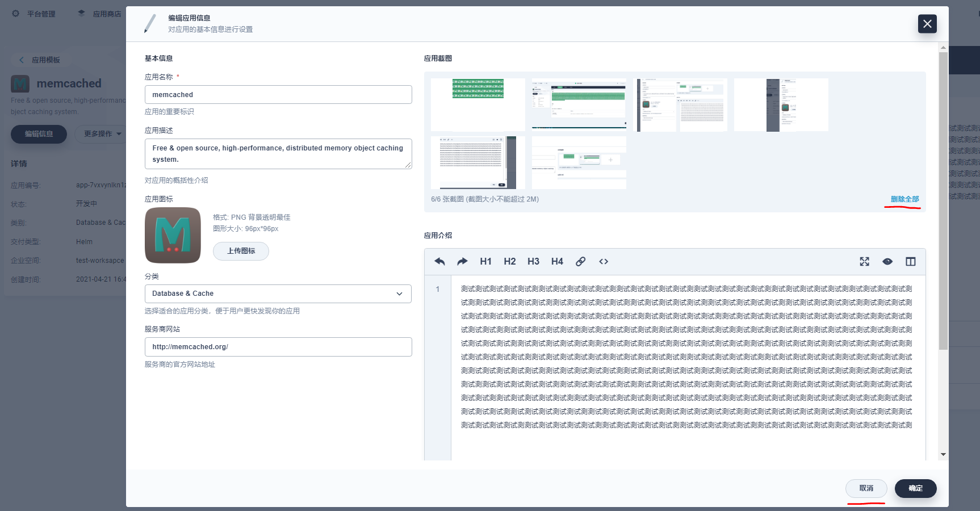The height and width of the screenshot is (511, 980).
Task: Apply H1 heading format
Action: pos(485,261)
